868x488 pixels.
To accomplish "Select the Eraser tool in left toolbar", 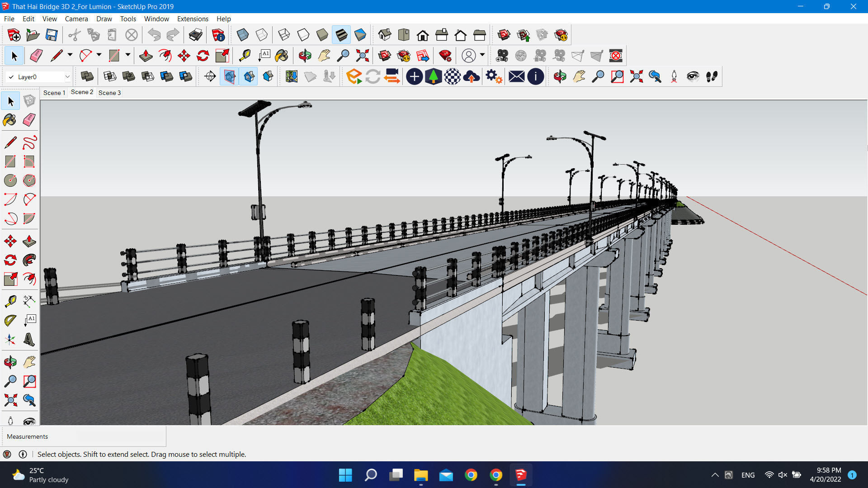I will tap(29, 120).
